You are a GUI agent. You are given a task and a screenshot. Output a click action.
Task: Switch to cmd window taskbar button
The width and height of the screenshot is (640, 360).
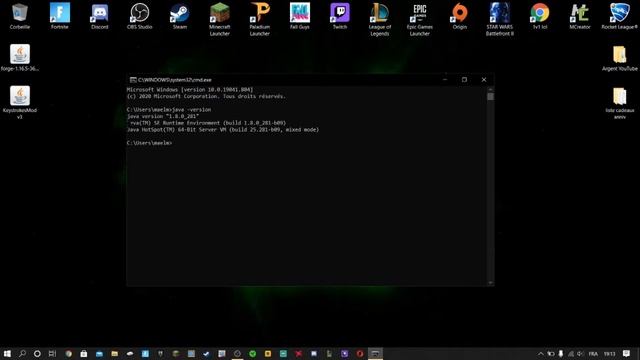click(375, 353)
